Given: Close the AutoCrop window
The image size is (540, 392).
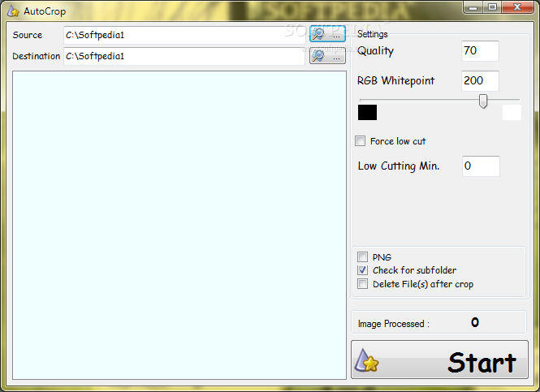Looking at the screenshot, I should (517, 7).
